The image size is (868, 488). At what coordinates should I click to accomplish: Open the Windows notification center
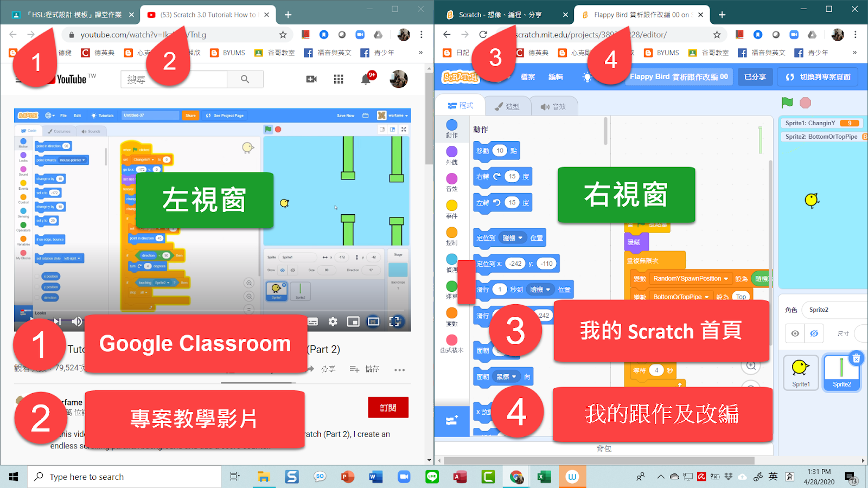(x=850, y=477)
